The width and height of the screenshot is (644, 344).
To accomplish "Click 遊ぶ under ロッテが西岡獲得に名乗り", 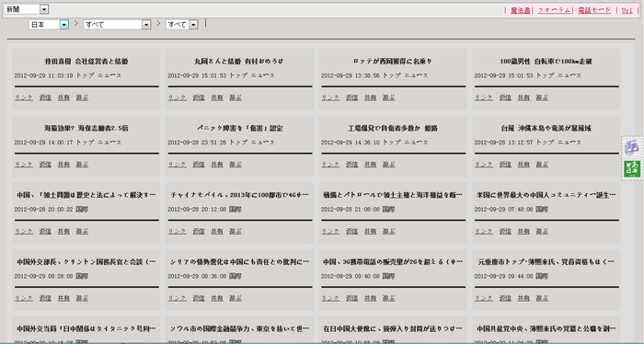I will (x=388, y=97).
